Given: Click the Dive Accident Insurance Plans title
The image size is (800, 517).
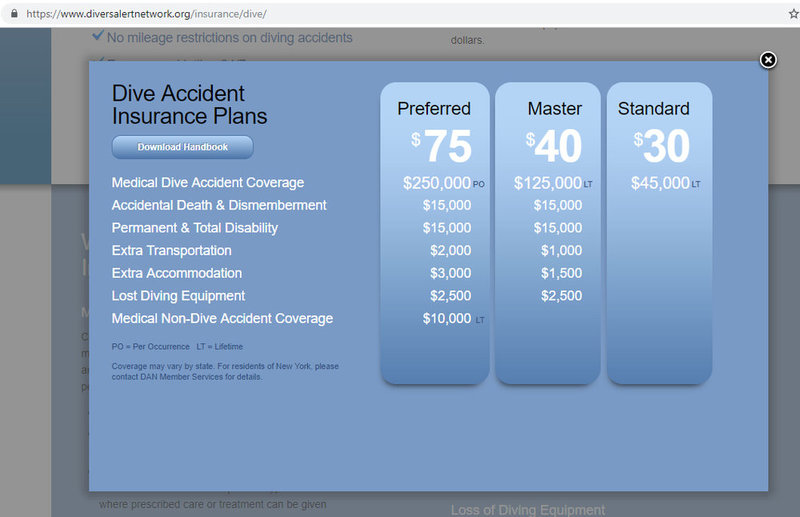Looking at the screenshot, I should (x=189, y=105).
